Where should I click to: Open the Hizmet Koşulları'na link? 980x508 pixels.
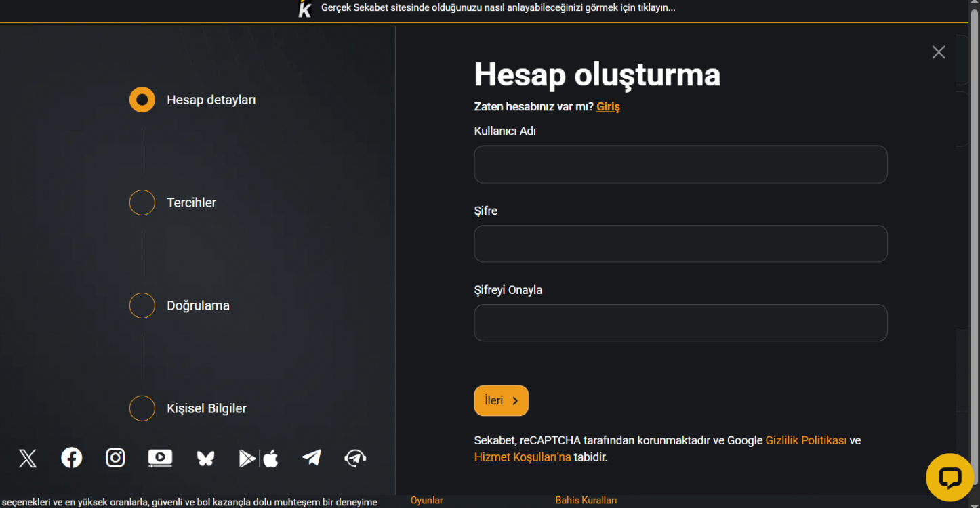(523, 457)
